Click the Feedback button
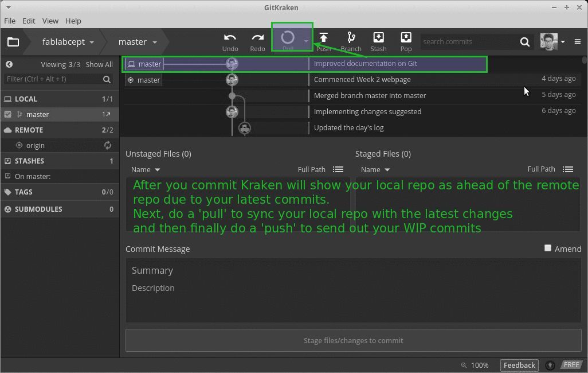The height and width of the screenshot is (373, 588). (x=519, y=365)
